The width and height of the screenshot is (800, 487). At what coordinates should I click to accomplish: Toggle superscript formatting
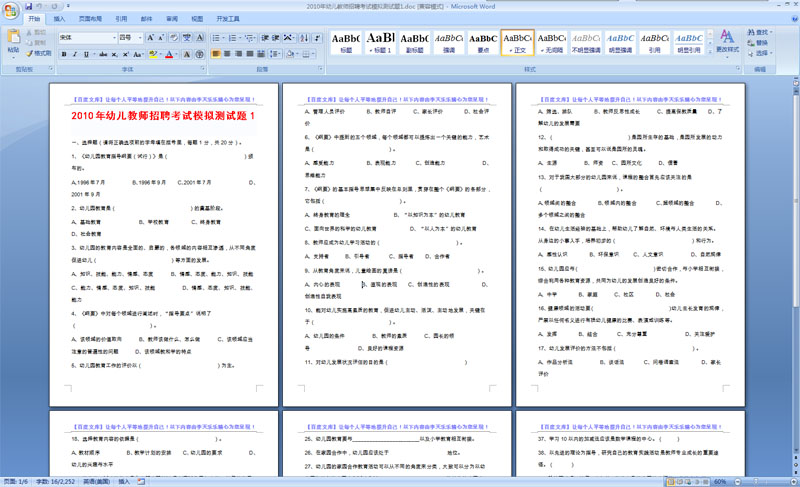tap(125, 54)
